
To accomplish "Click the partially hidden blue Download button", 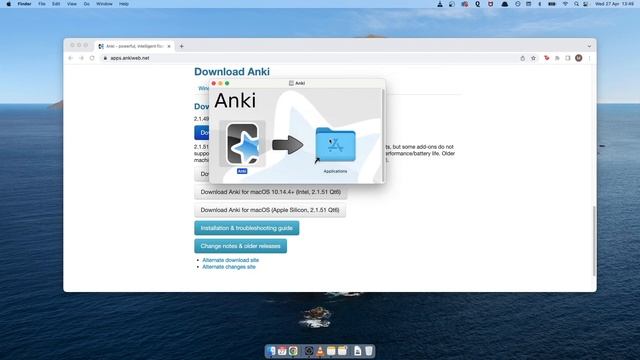I will (202, 133).
